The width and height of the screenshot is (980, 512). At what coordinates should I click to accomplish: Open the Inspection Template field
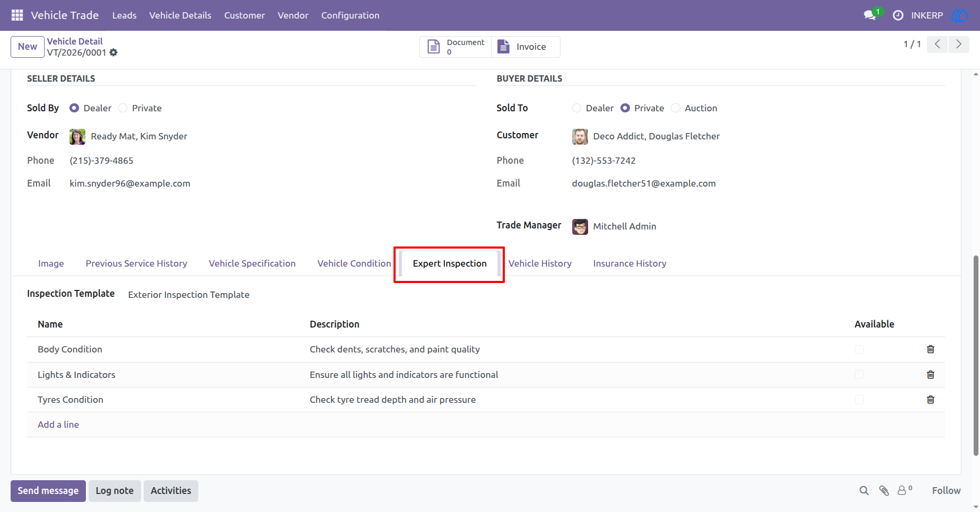[x=189, y=295]
